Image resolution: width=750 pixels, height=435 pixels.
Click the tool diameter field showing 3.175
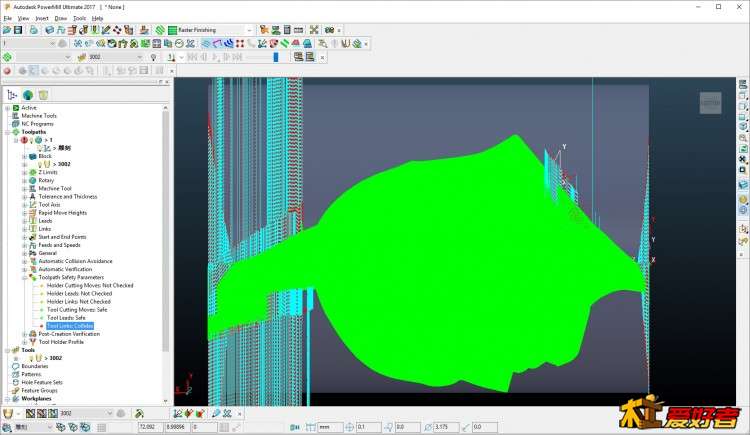coord(446,427)
